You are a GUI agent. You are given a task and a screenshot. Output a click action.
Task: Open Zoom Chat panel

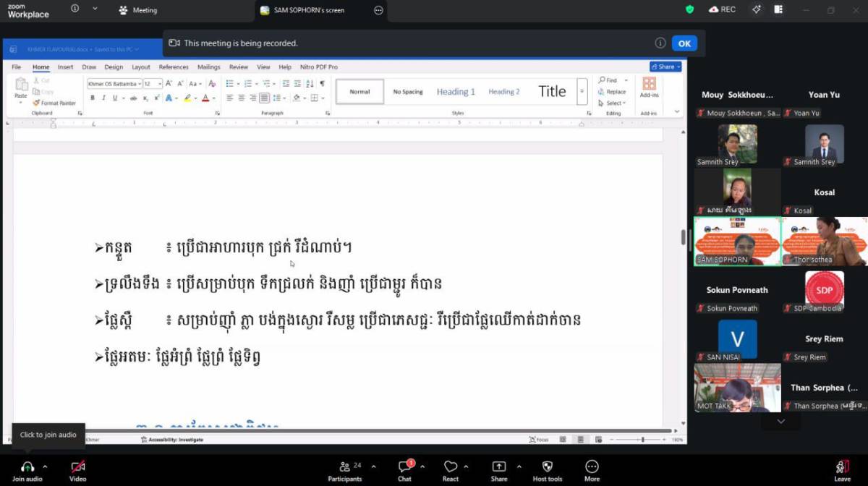pos(404,470)
